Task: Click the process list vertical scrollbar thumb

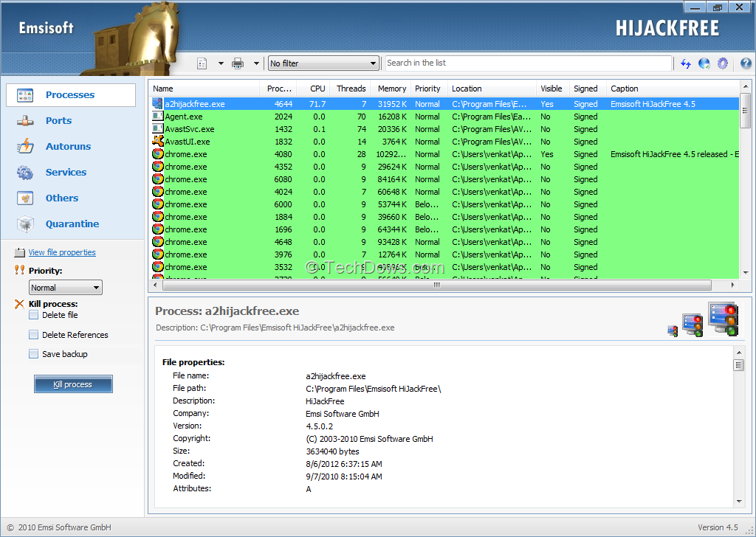Action: click(x=746, y=111)
